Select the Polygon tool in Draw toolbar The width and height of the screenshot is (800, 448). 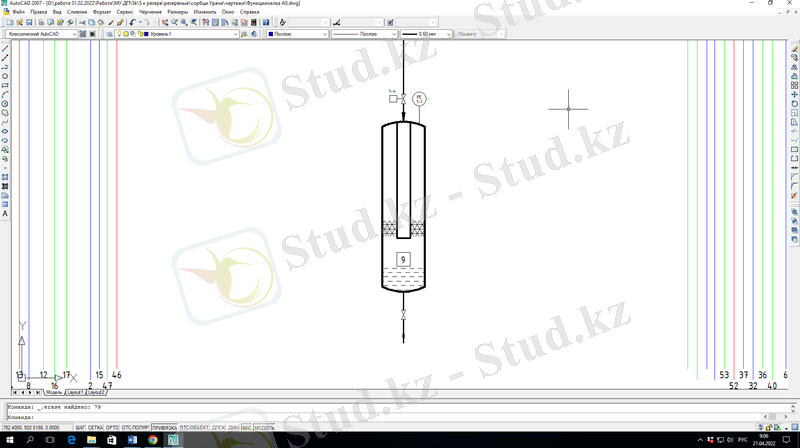click(5, 76)
